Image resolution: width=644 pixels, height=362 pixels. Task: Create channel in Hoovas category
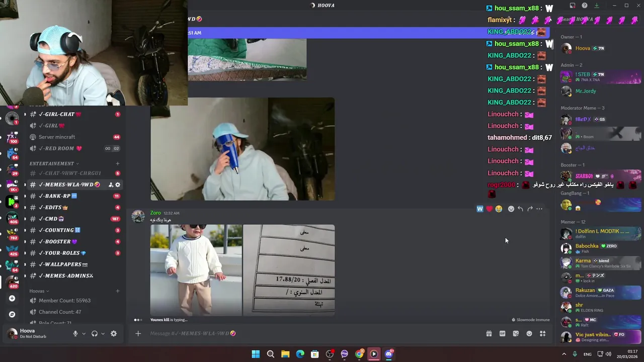pyautogui.click(x=117, y=291)
